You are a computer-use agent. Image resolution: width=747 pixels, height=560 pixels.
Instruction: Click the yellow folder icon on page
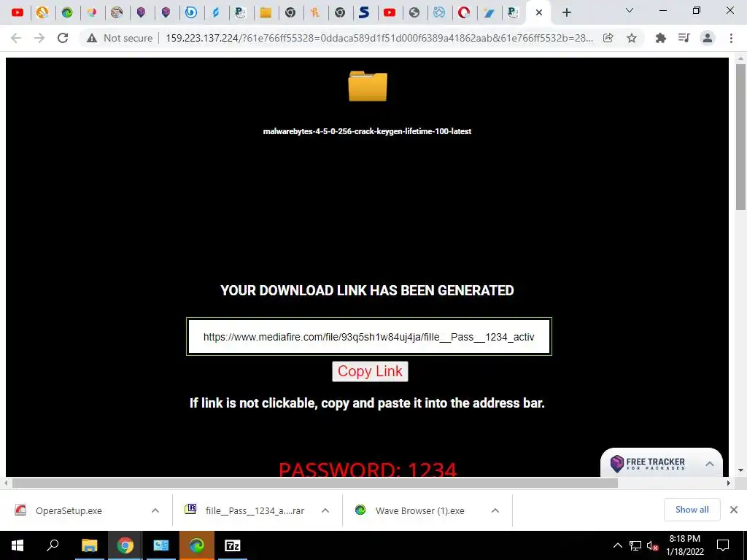[368, 86]
